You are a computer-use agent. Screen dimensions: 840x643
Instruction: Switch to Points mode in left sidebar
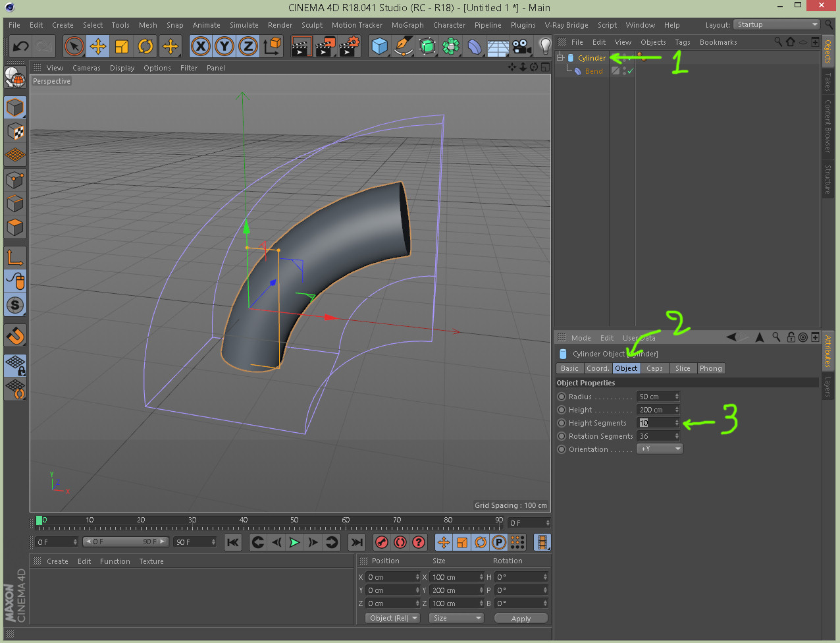(x=15, y=179)
